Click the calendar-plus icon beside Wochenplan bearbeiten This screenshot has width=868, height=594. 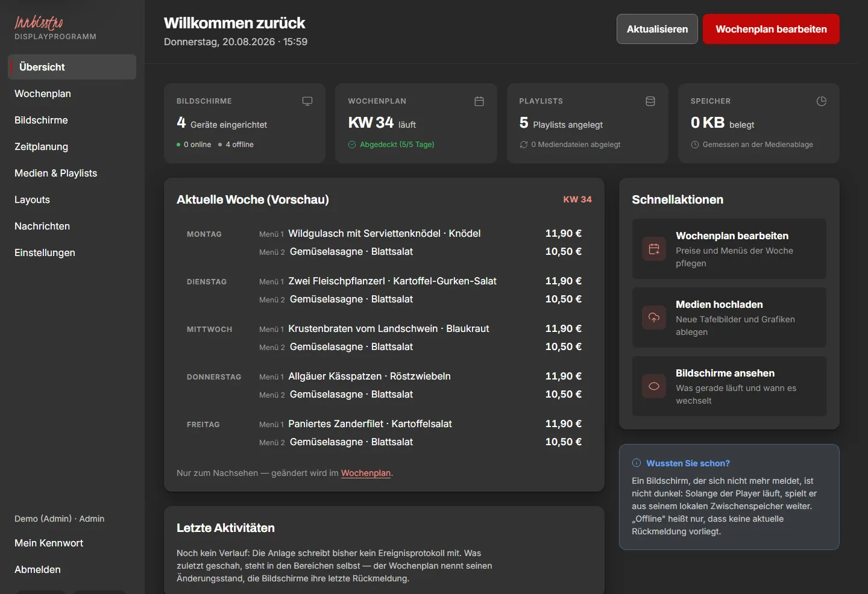tap(654, 249)
